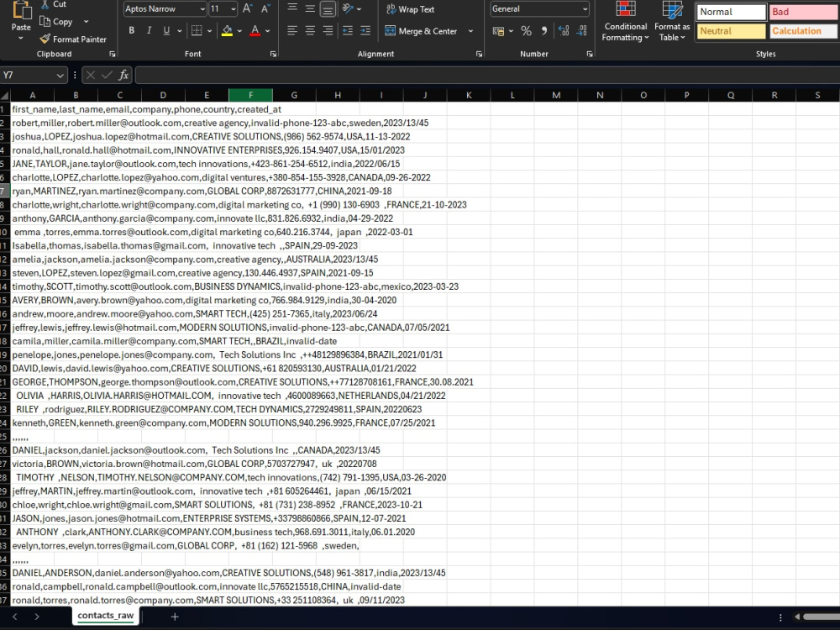The width and height of the screenshot is (840, 630).
Task: Apply the Bad cell style
Action: point(804,12)
